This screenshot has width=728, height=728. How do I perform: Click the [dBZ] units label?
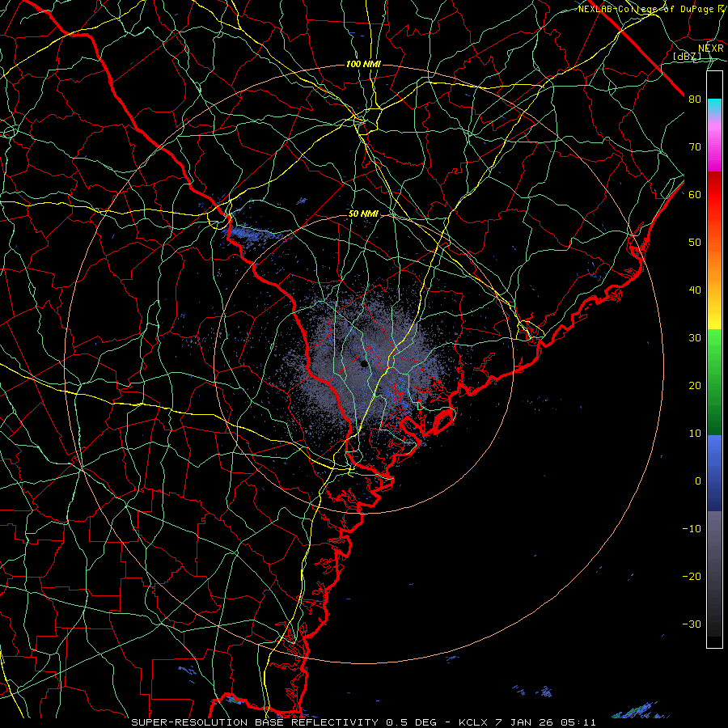(x=687, y=56)
